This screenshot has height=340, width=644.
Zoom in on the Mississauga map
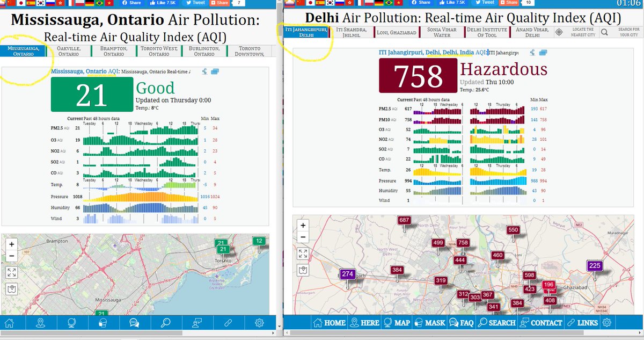click(11, 244)
